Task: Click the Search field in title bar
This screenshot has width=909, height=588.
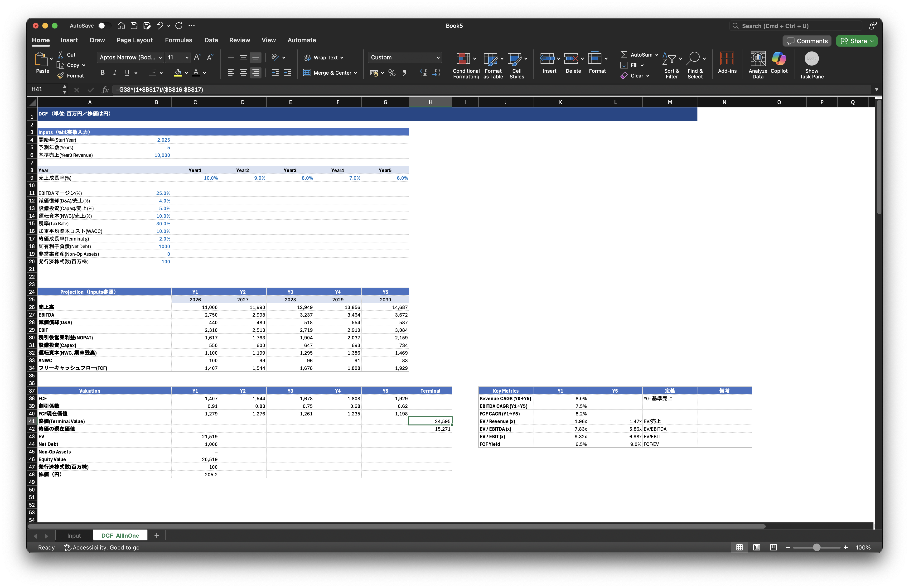Action: (x=796, y=26)
